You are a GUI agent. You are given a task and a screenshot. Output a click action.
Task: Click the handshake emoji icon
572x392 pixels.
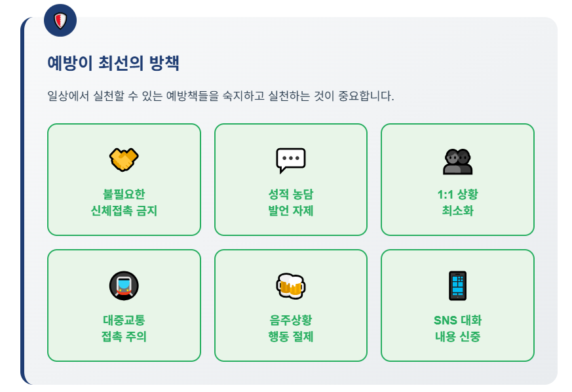coord(124,159)
